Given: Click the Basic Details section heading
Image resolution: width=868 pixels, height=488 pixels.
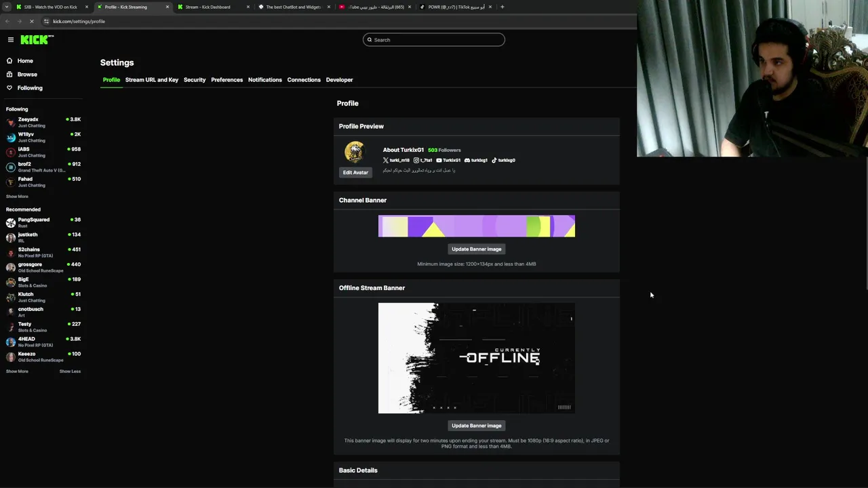Looking at the screenshot, I should pyautogui.click(x=358, y=470).
